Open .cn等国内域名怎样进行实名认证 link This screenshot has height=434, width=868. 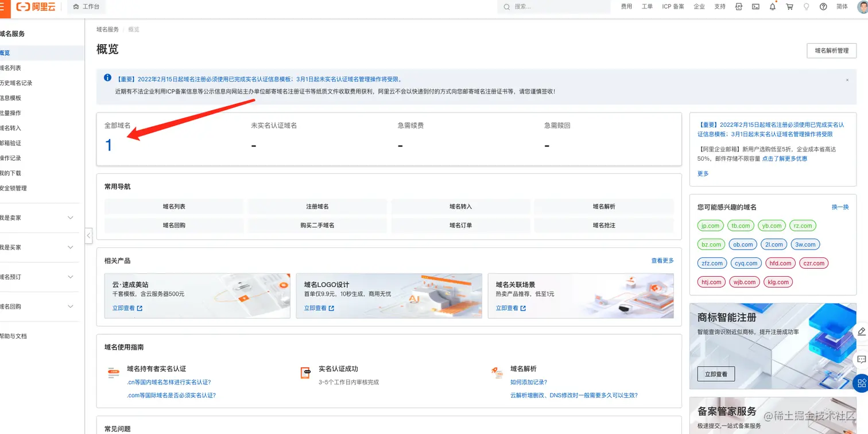pos(169,382)
